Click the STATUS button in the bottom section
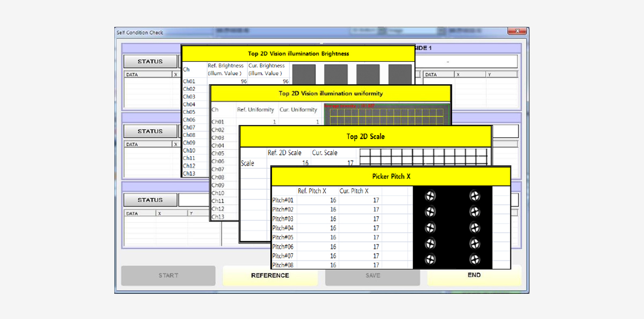The height and width of the screenshot is (319, 644). 150,200
